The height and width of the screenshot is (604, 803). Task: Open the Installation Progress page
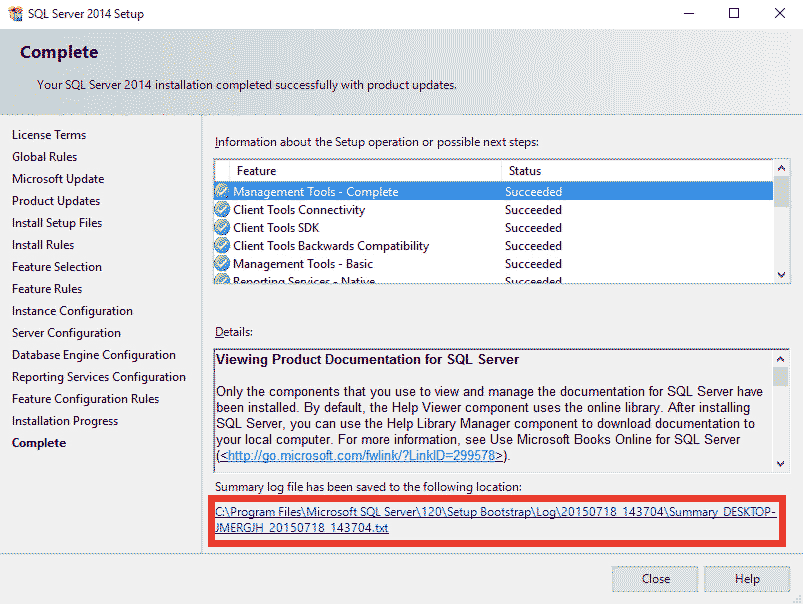pos(64,420)
